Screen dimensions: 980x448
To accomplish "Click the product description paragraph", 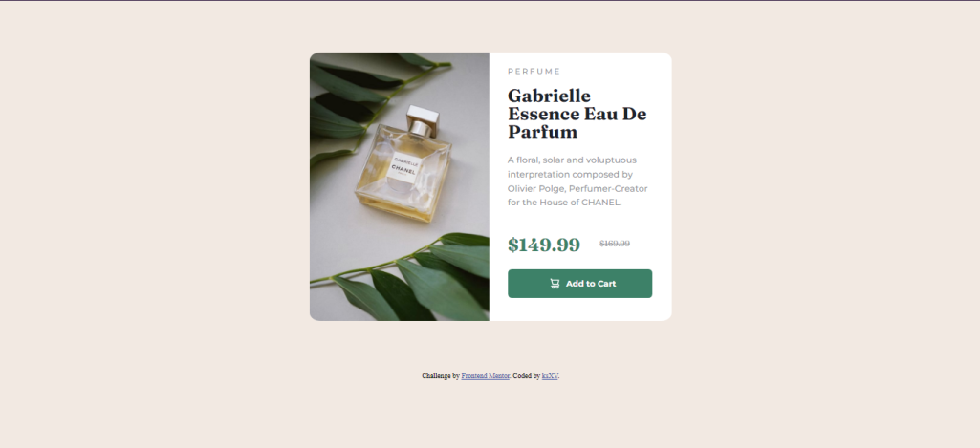I will (577, 181).
